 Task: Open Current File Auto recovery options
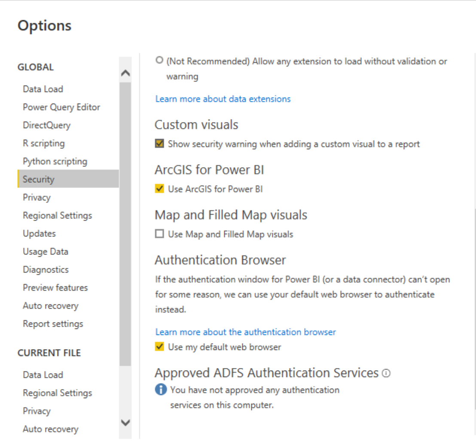[51, 429]
